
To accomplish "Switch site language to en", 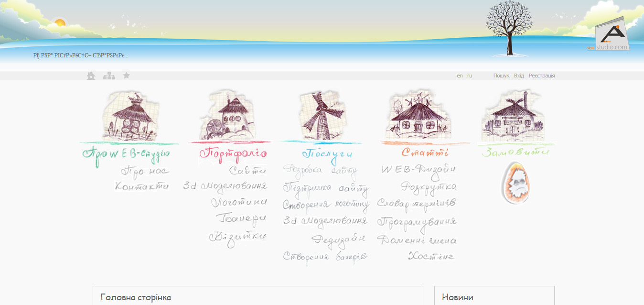I will pos(460,76).
